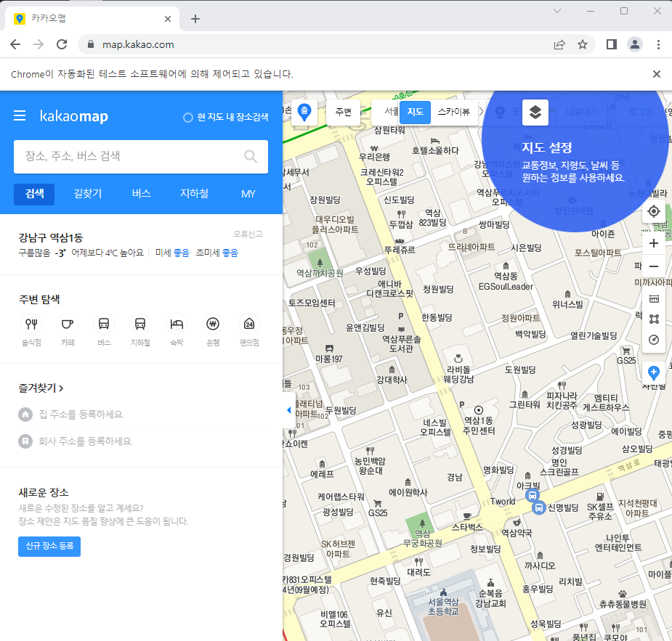Collapse the left side panel arrow

click(289, 410)
